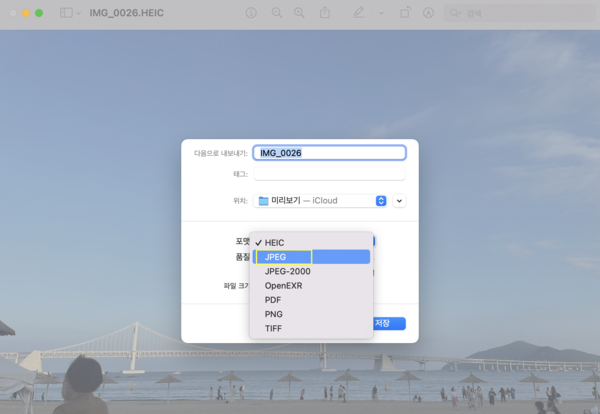Expand the Markup options chevron
Screen dimensions: 600x414
click(x=381, y=13)
